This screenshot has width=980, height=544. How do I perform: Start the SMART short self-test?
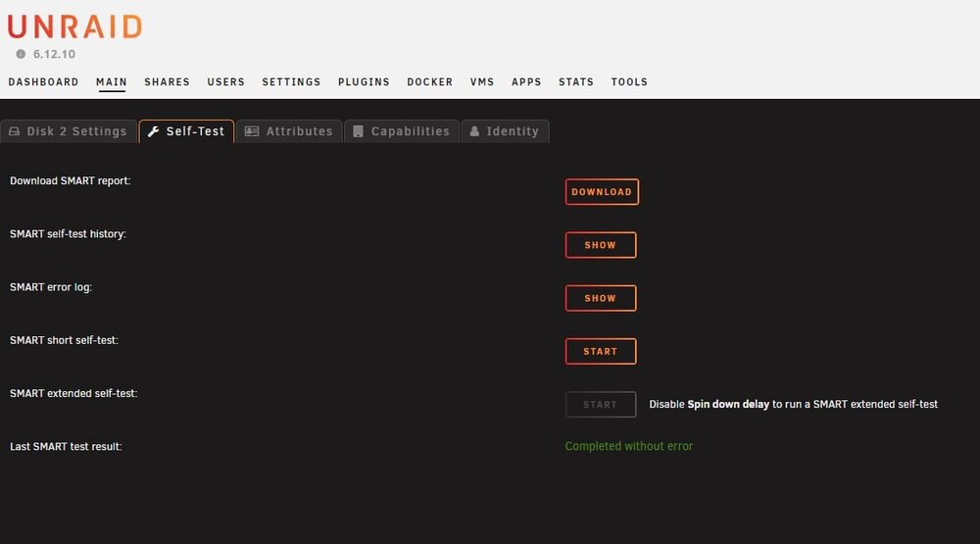pyautogui.click(x=601, y=352)
